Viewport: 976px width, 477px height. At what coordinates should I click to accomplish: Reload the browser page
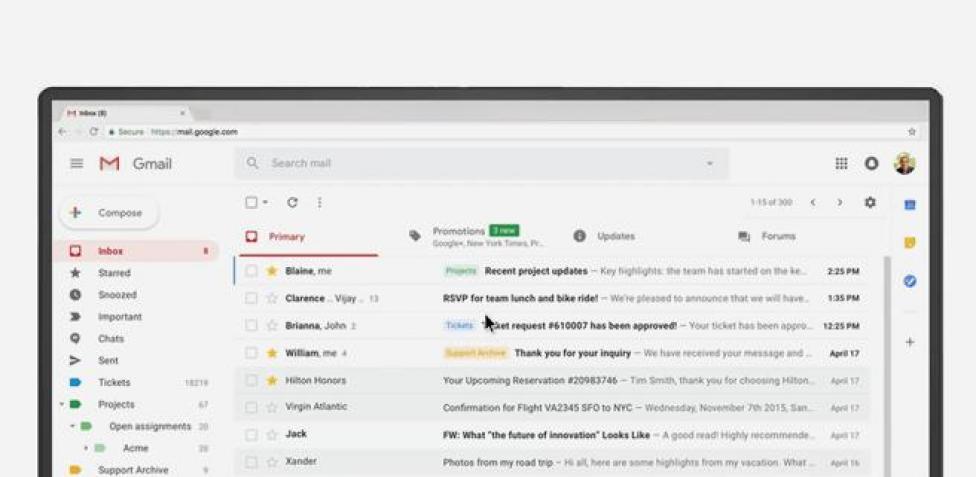click(x=94, y=132)
